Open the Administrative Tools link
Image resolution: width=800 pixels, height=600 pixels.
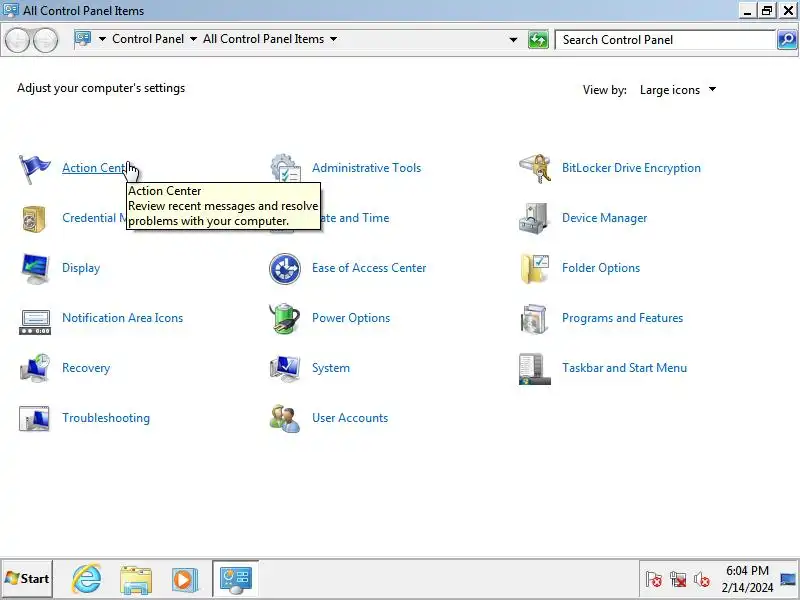(x=366, y=168)
